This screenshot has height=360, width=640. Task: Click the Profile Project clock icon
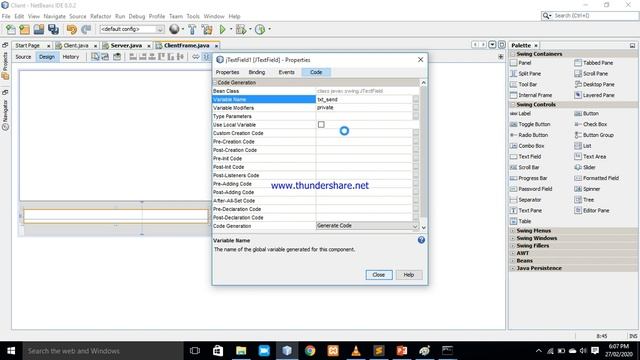(260, 29)
